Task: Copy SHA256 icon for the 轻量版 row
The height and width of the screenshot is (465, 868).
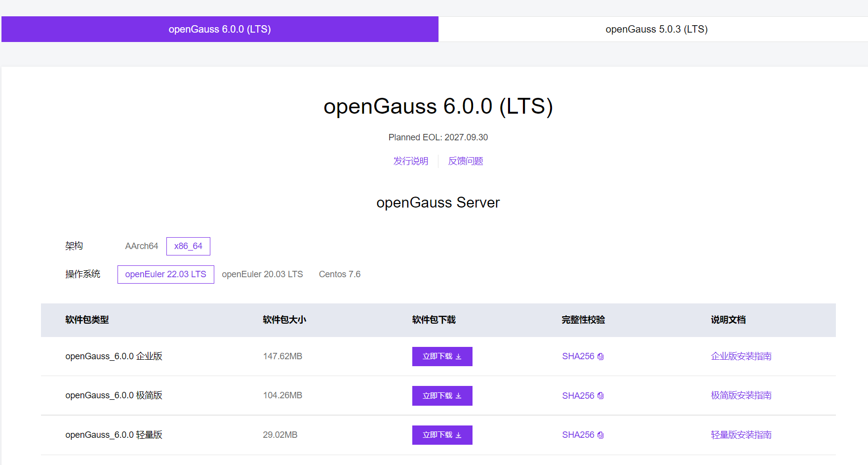Action: pyautogui.click(x=600, y=435)
